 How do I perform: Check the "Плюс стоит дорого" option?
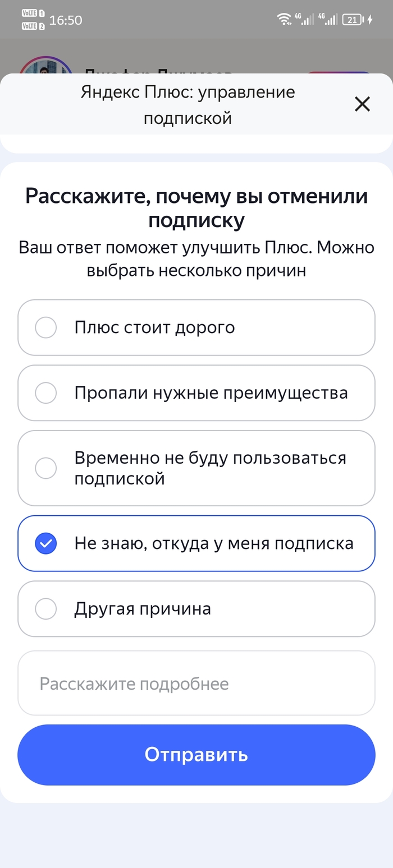pyautogui.click(x=46, y=327)
